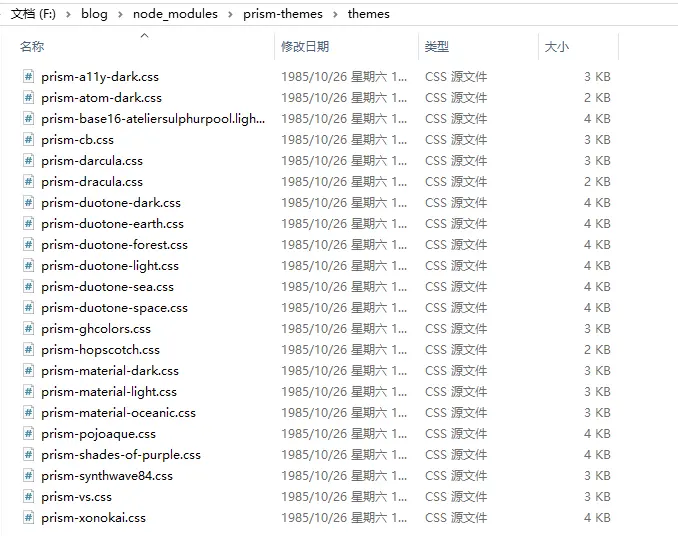678x536 pixels.
Task: Select the file icon of prism-material-dark.css
Action: pyautogui.click(x=28, y=370)
